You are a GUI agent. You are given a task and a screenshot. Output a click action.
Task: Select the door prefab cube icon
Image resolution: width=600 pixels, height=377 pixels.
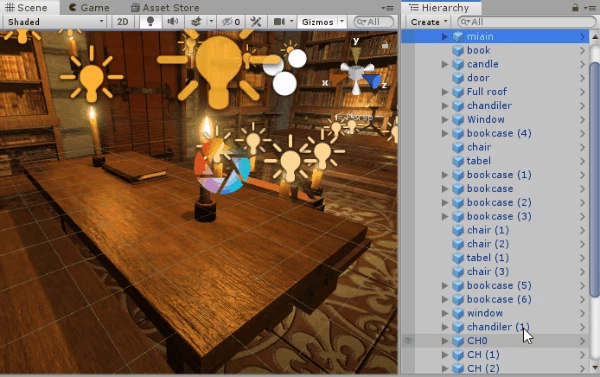pyautogui.click(x=458, y=78)
